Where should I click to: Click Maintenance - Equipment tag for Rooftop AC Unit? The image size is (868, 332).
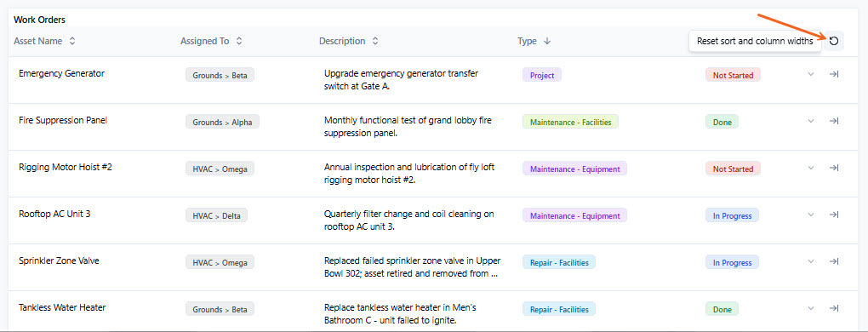coord(574,216)
